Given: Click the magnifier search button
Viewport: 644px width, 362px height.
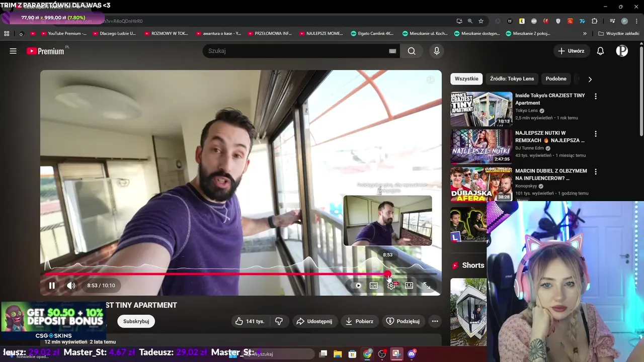Looking at the screenshot, I should click(412, 51).
